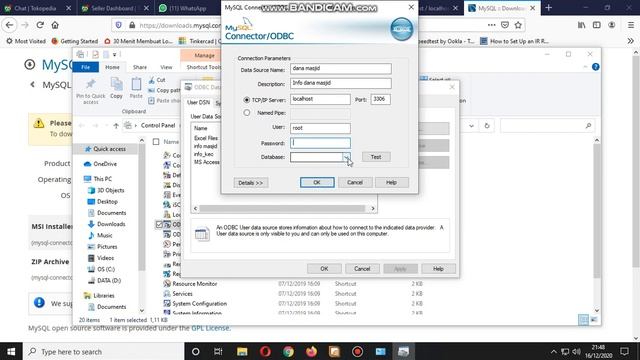This screenshot has height=360, width=640.
Task: Click the Cut ribbon command
Action: pyautogui.click(x=157, y=80)
